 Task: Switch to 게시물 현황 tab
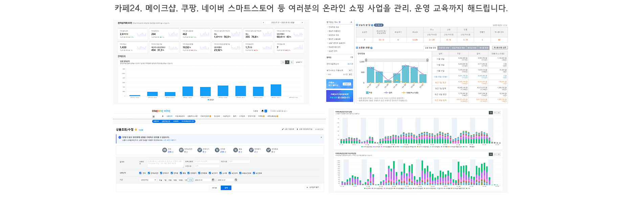point(483,48)
